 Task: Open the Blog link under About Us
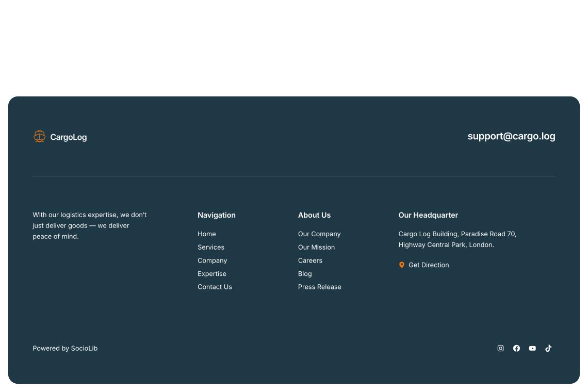[305, 273]
